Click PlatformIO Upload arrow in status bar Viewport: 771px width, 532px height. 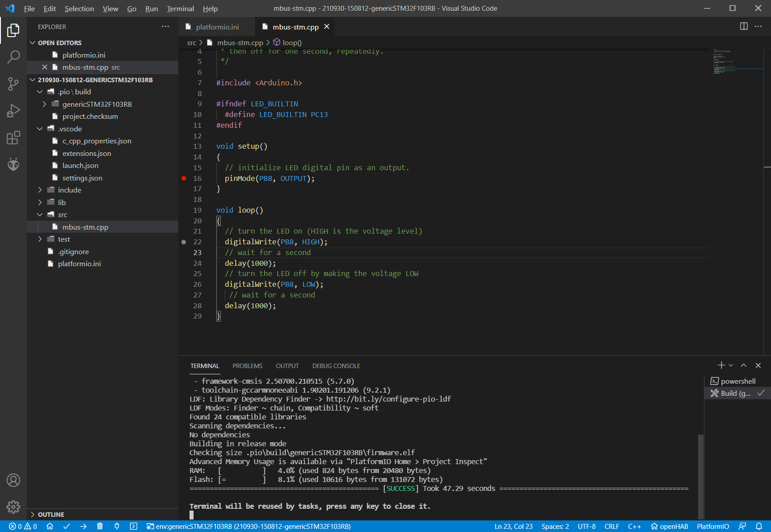83,526
